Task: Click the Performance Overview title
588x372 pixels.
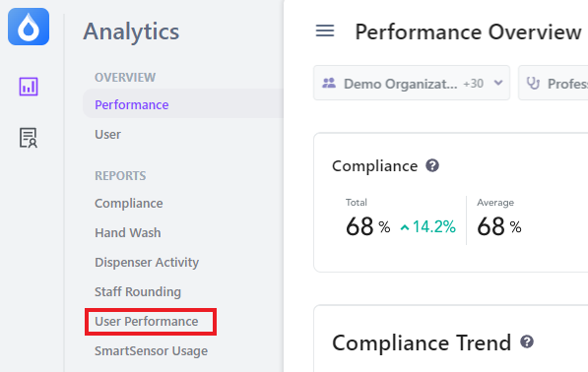Action: (x=468, y=31)
